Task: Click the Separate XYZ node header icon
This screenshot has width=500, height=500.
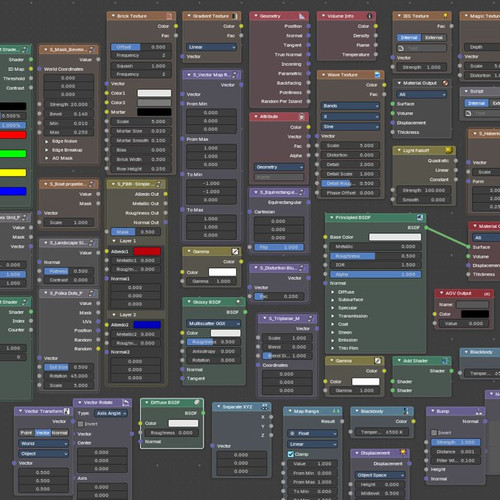Action: 265,407
